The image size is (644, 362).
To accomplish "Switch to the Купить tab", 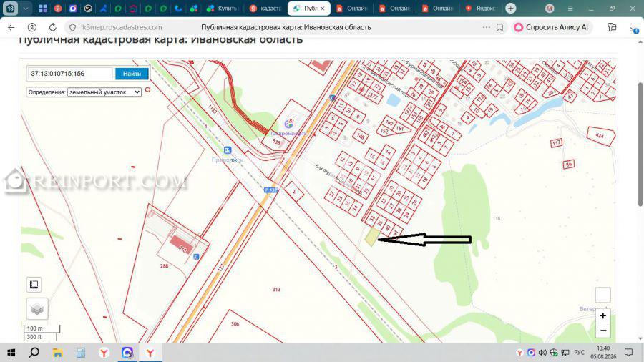I will coord(223,8).
